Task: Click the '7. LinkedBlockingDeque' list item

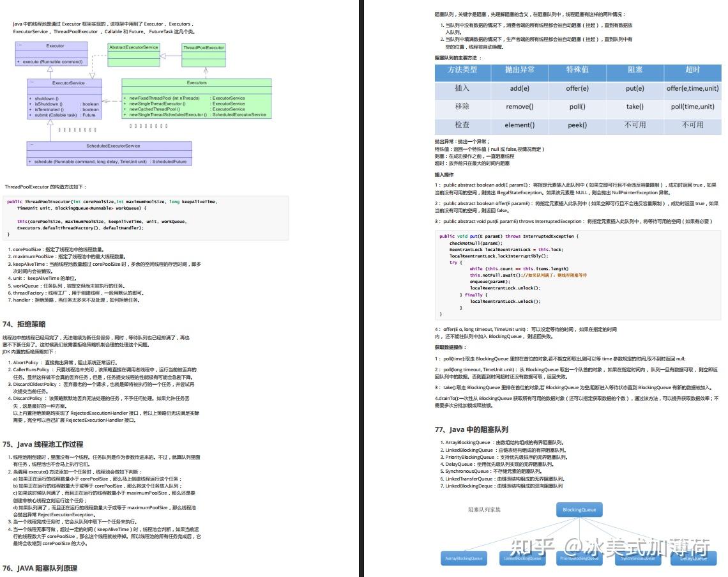Action: tap(501, 486)
